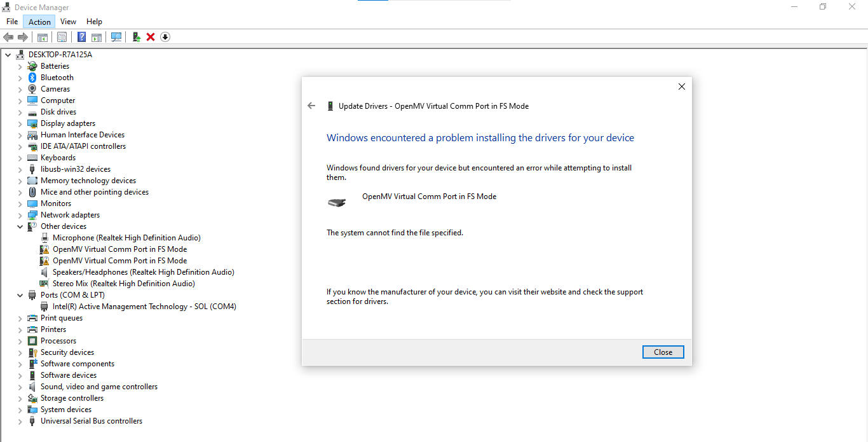Collapse the Other devices category
This screenshot has height=442, width=868.
(20, 226)
